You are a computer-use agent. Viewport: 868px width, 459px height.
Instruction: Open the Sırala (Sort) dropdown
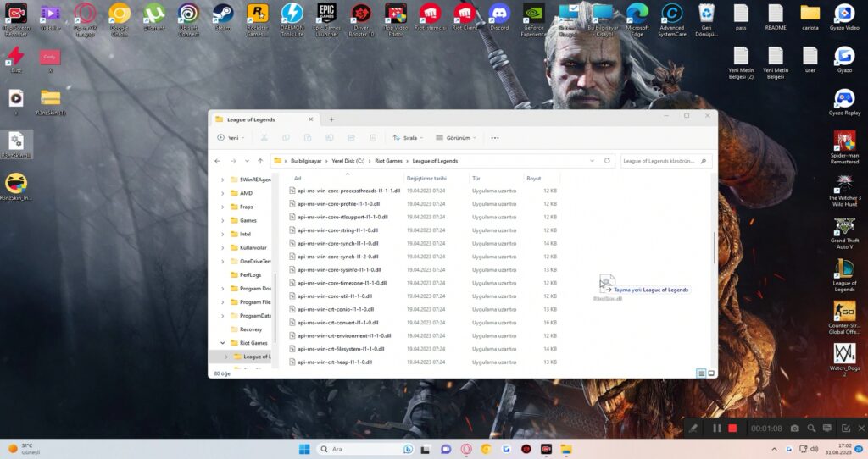point(408,138)
